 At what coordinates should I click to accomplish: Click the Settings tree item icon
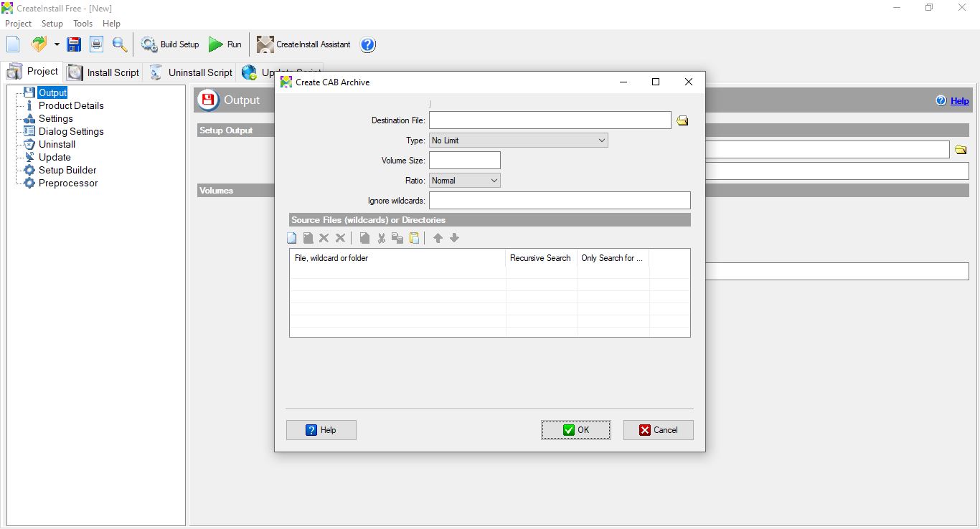[x=29, y=118]
